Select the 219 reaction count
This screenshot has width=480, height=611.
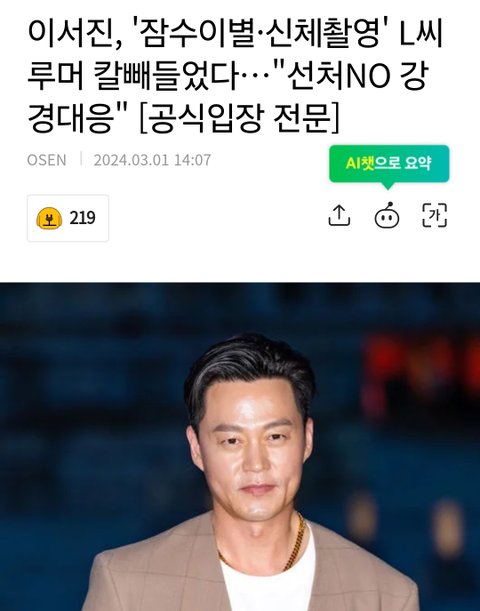pos(82,218)
